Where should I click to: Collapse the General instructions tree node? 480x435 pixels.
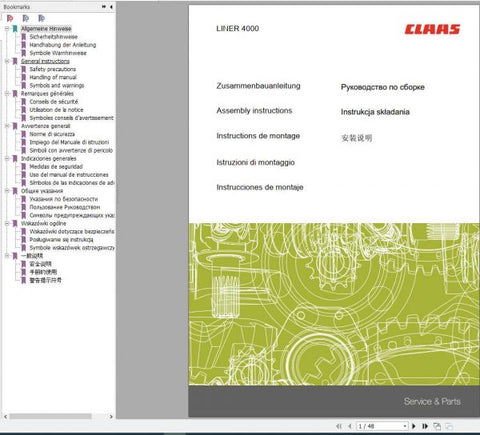coord(7,61)
